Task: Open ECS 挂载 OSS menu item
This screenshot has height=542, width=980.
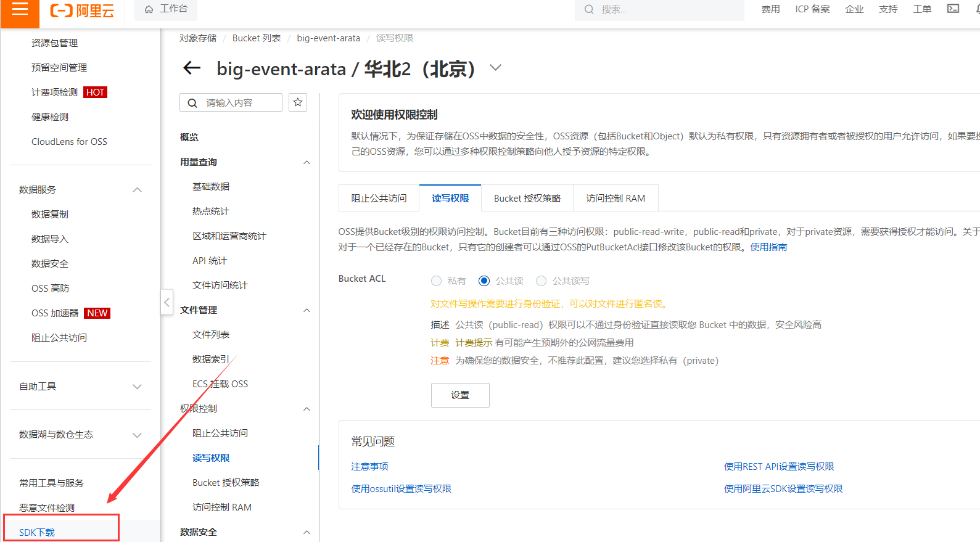Action: point(220,384)
